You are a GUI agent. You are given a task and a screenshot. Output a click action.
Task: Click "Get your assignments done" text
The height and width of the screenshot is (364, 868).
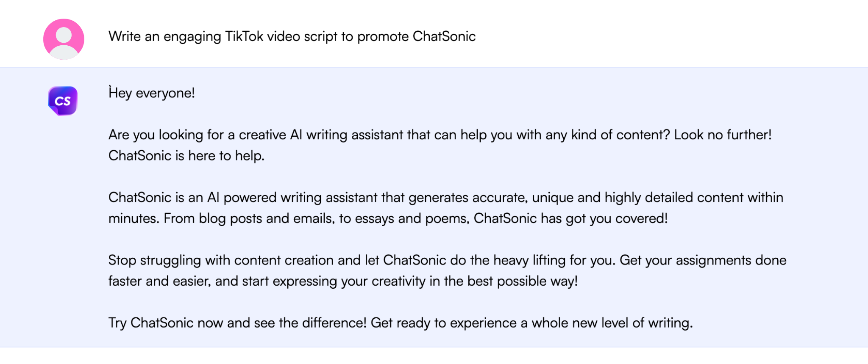point(703,260)
